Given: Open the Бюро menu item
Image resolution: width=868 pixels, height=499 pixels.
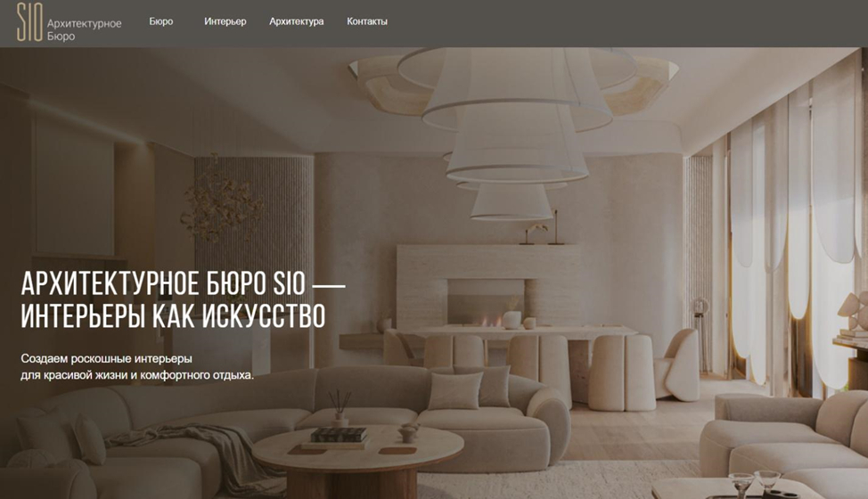Looking at the screenshot, I should [161, 21].
